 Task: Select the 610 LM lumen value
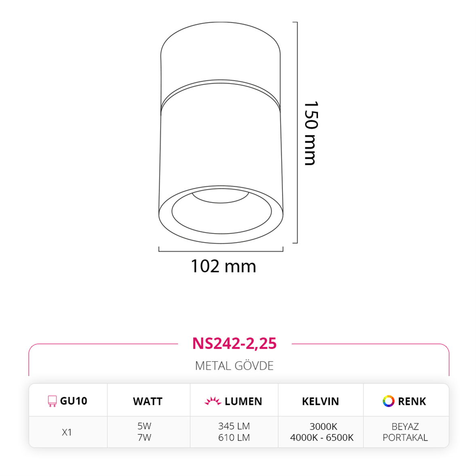click(234, 438)
